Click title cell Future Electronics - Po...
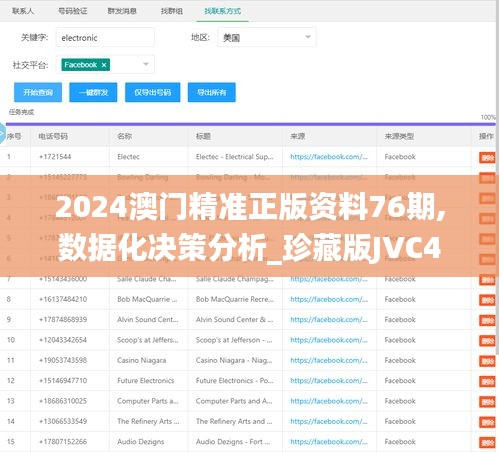Viewport: 499px width, 452px height. 235,381
